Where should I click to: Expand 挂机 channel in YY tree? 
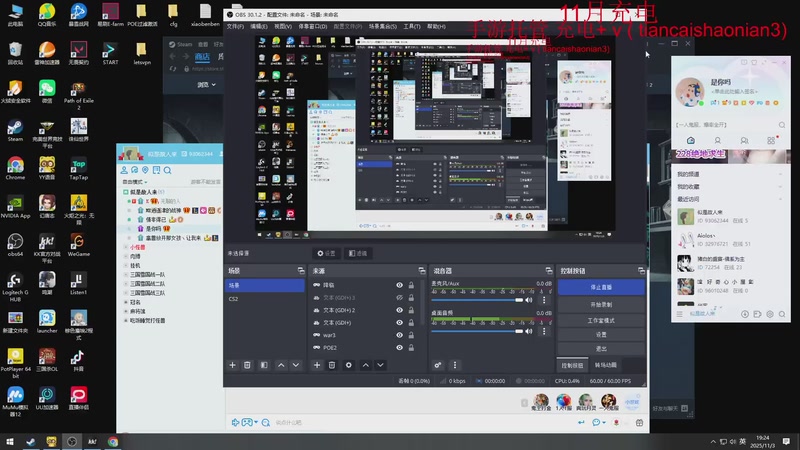[126, 265]
